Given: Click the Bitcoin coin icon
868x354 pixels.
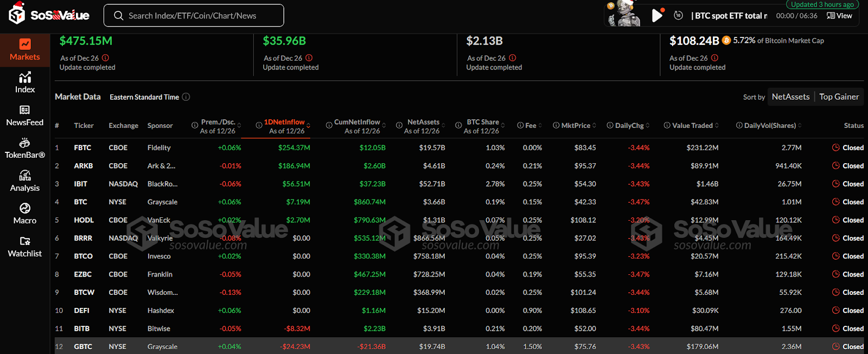Looking at the screenshot, I should click(726, 40).
